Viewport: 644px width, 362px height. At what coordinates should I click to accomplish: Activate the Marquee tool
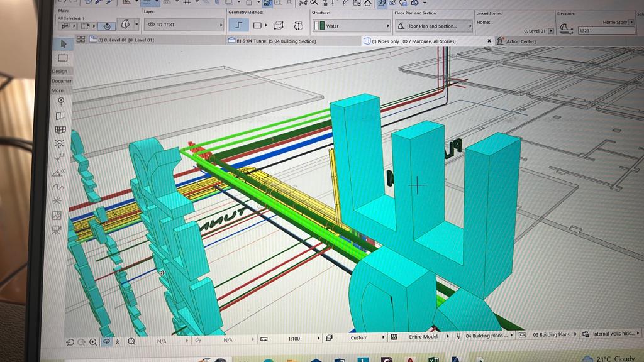(63, 58)
